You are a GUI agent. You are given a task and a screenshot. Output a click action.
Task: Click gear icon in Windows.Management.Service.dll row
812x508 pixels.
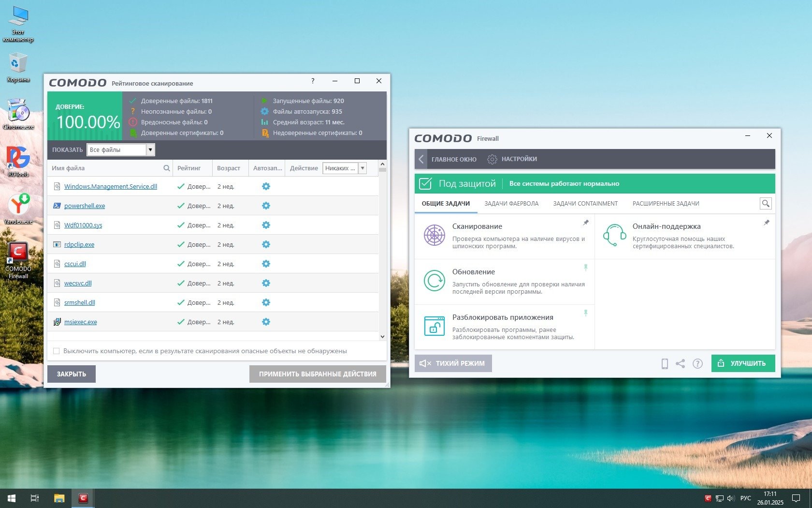tap(266, 186)
